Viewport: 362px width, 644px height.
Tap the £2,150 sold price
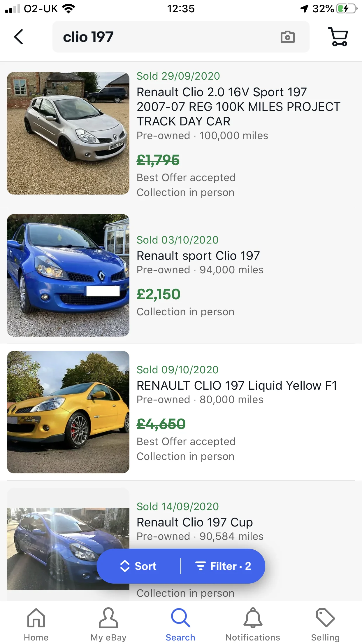[159, 294]
